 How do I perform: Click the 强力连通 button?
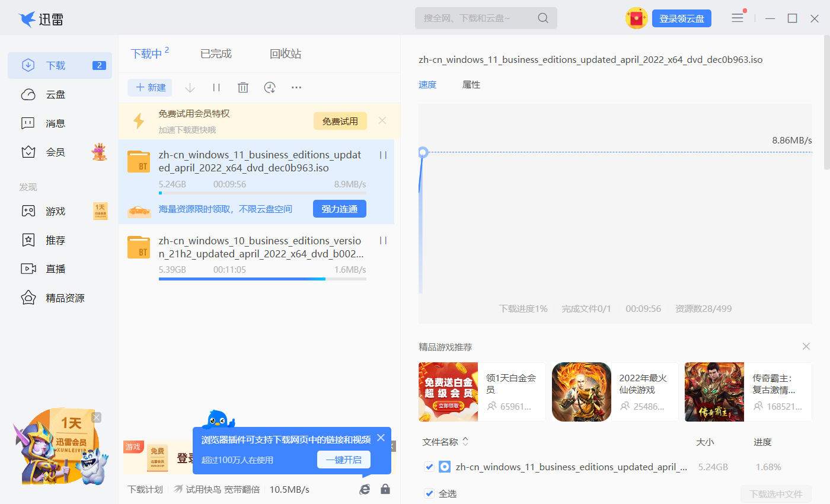(340, 209)
